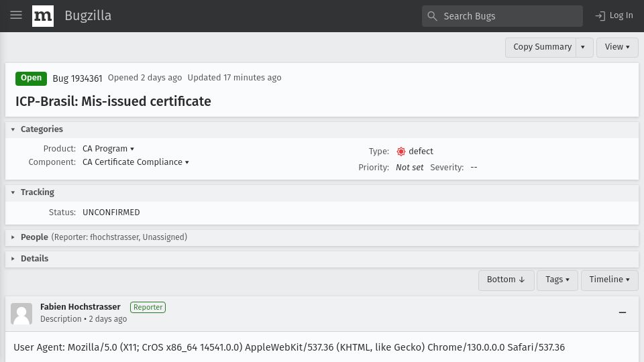Click the 'Description • 2 days ago' link
This screenshot has width=644, height=362.
pyautogui.click(x=83, y=319)
